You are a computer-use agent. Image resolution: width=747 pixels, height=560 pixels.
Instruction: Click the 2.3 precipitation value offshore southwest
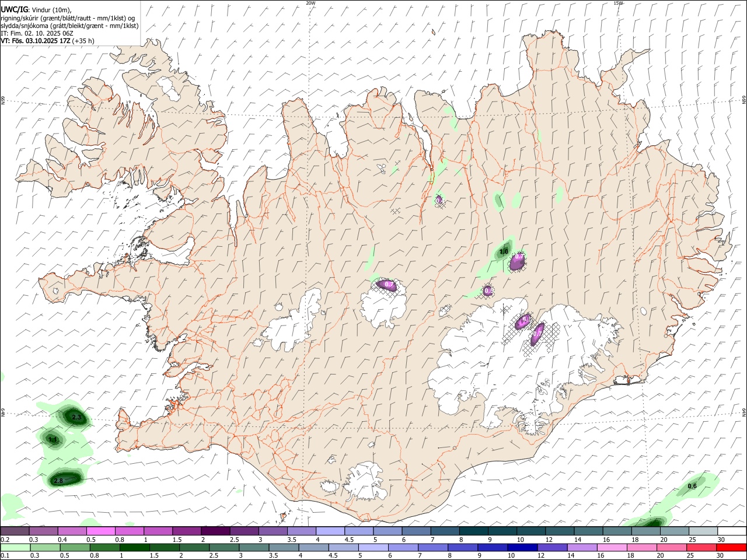(76, 418)
